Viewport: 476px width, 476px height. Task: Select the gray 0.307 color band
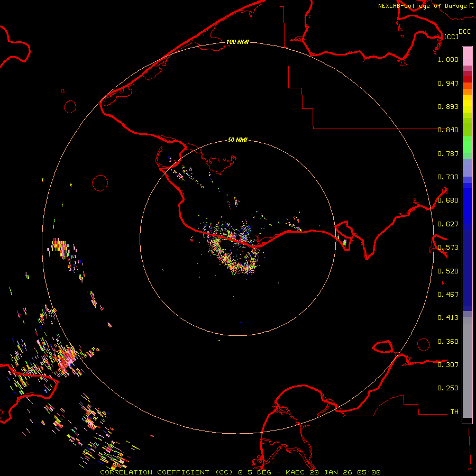coord(467,365)
